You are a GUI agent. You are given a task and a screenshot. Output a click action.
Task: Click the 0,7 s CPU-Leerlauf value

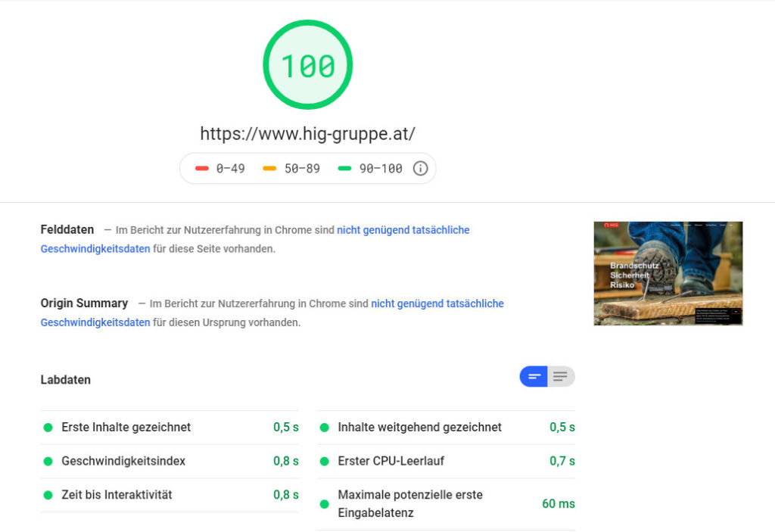[562, 462]
